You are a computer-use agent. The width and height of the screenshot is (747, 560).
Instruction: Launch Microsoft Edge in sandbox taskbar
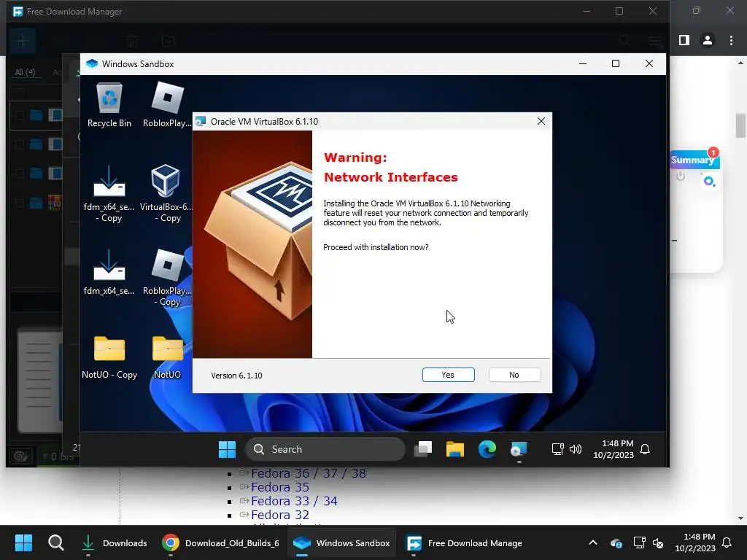pyautogui.click(x=487, y=449)
